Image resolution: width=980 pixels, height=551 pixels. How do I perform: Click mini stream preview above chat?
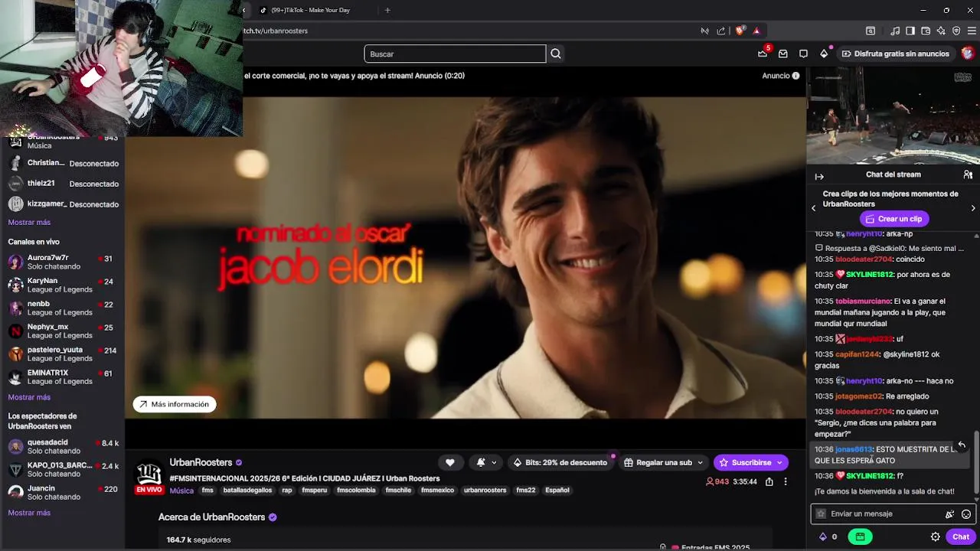(x=893, y=115)
